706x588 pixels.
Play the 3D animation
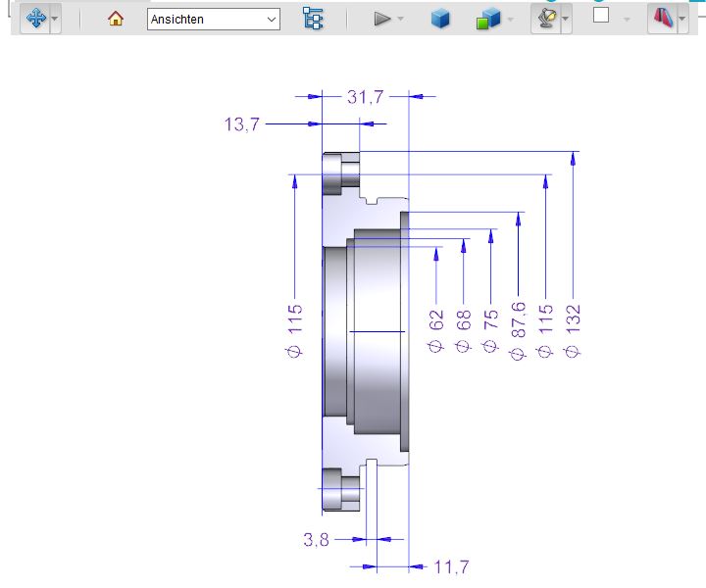pyautogui.click(x=381, y=19)
